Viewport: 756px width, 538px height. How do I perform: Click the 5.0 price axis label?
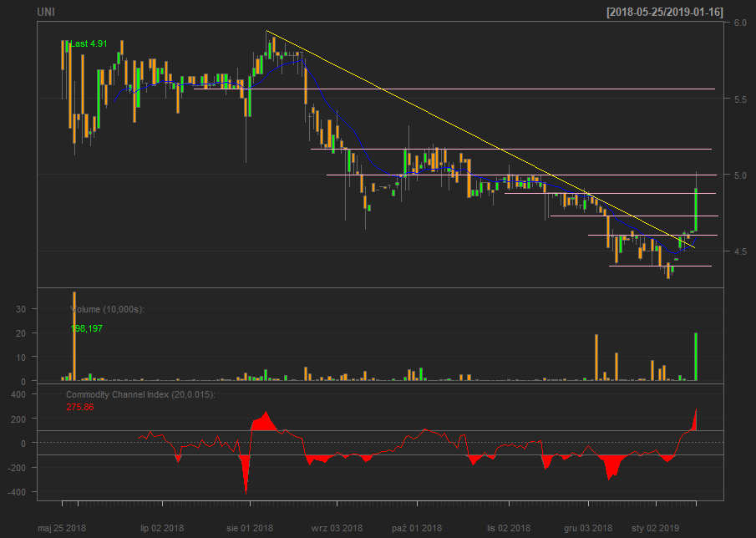[740, 175]
